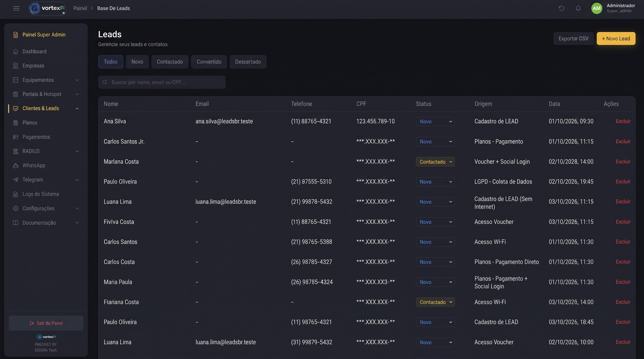Focus the Buscar por name search field
The width and height of the screenshot is (644, 359).
pos(162,82)
